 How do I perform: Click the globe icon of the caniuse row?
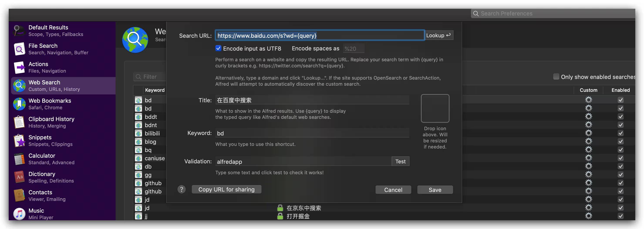(x=138, y=158)
